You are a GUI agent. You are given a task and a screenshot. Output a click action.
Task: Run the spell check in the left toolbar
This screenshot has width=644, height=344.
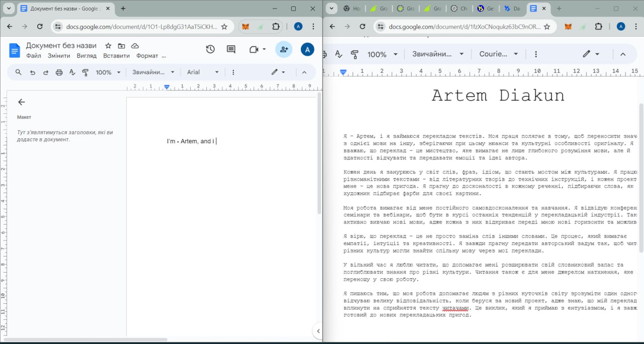click(72, 72)
